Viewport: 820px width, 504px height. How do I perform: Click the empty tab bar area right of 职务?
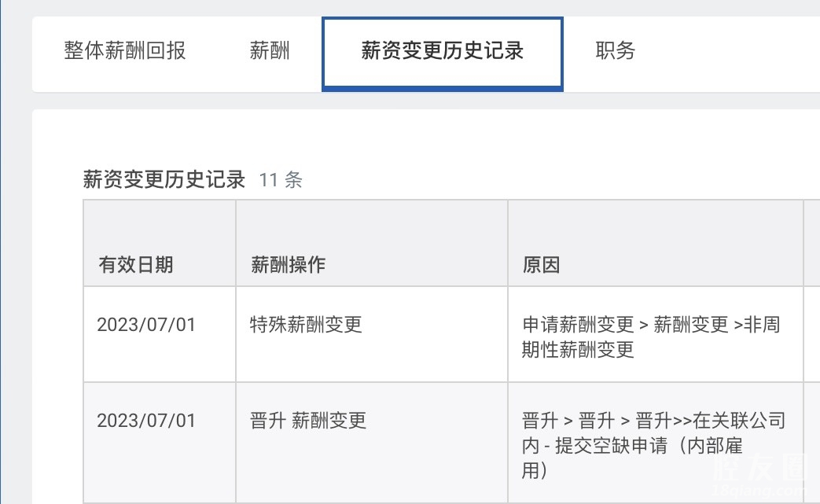point(731,52)
